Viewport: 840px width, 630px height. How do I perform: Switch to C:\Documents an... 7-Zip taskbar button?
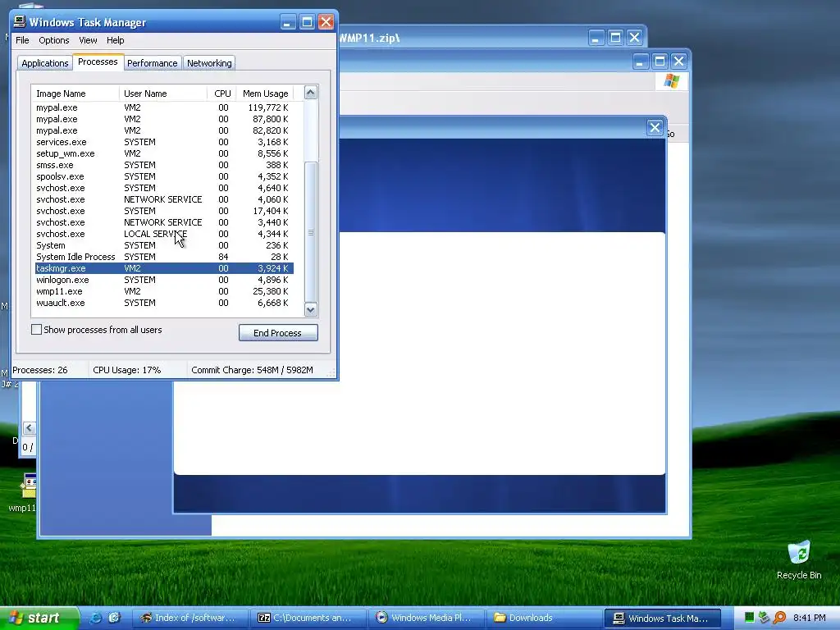[x=308, y=618]
